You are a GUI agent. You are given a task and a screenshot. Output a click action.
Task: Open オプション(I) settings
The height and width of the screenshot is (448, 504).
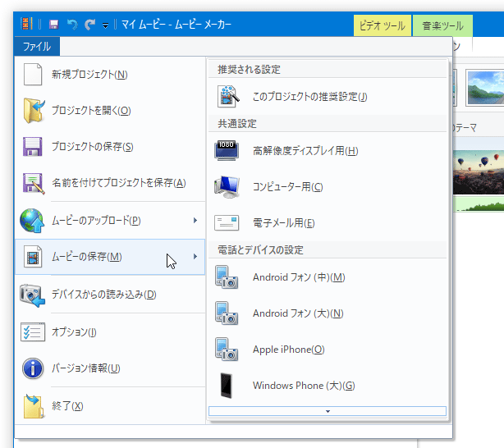point(110,332)
